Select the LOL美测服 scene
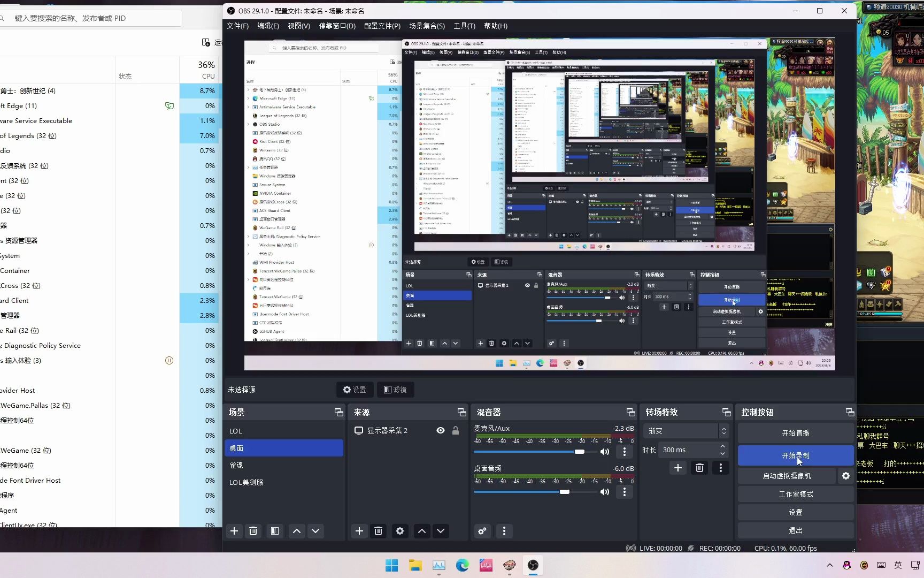This screenshot has height=578, width=924. click(284, 482)
